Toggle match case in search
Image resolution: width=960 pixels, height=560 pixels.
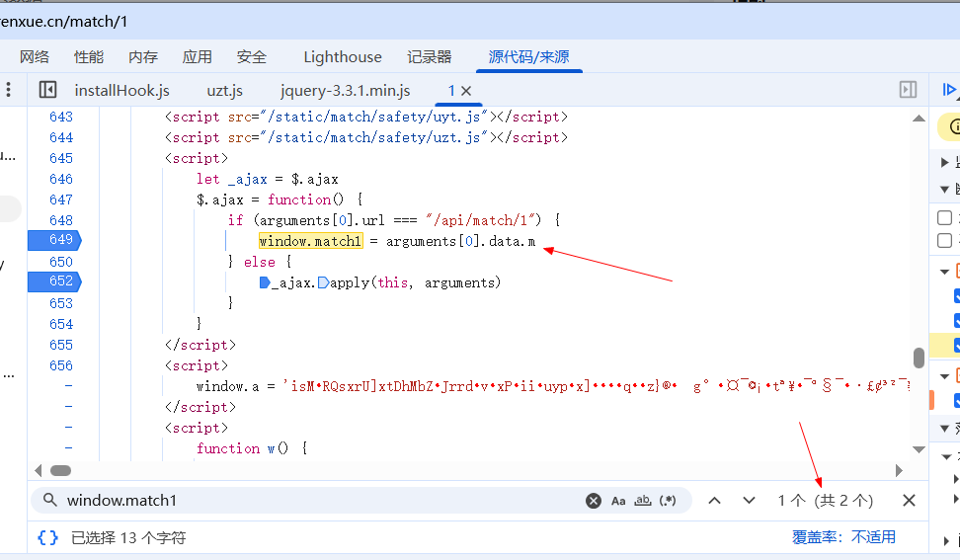tap(618, 501)
